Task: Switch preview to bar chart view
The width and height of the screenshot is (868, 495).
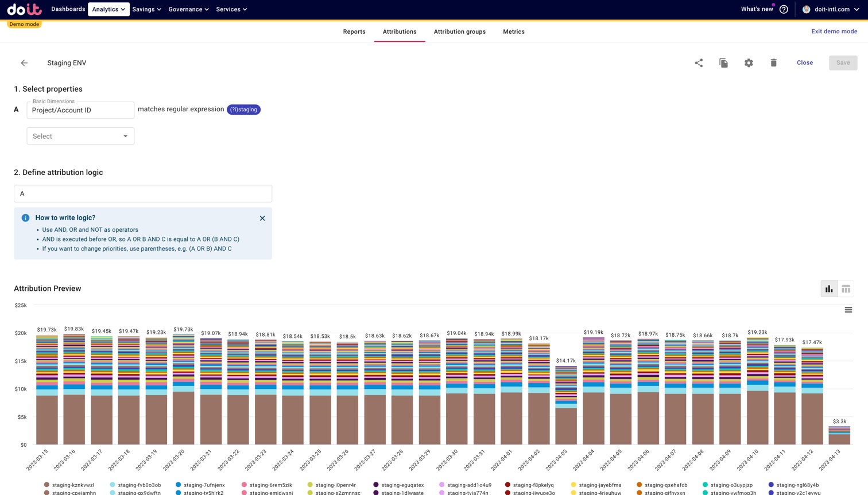Action: pos(829,289)
